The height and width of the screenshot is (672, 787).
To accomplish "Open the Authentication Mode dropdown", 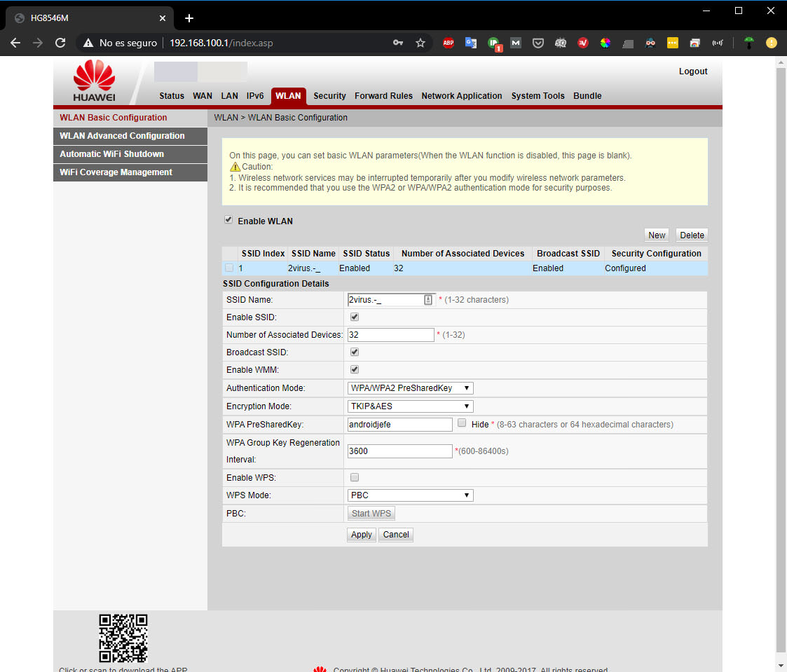I will click(410, 388).
